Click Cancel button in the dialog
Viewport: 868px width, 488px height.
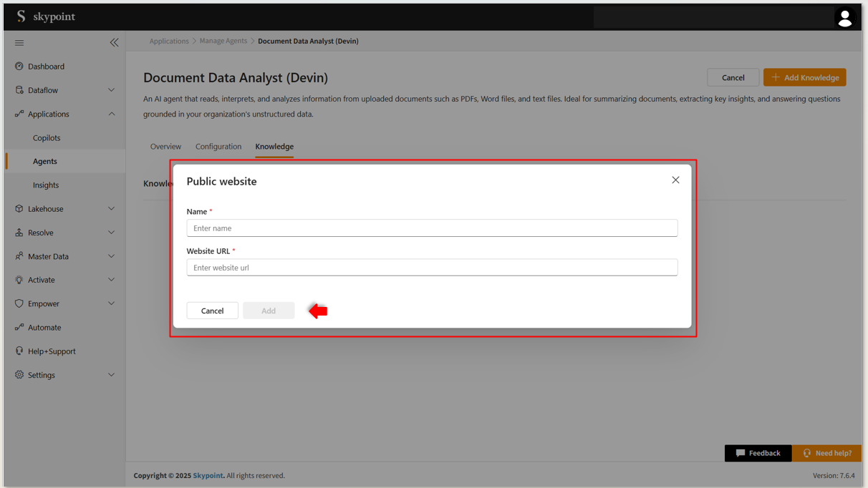coord(212,311)
